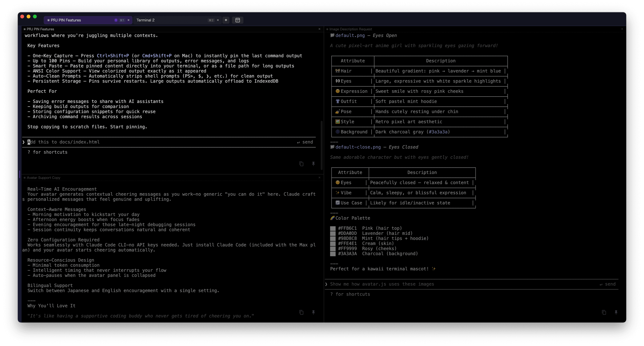The image size is (644, 346).
Task: Click send in the docs/index.html prompt
Action: pyautogui.click(x=305, y=142)
